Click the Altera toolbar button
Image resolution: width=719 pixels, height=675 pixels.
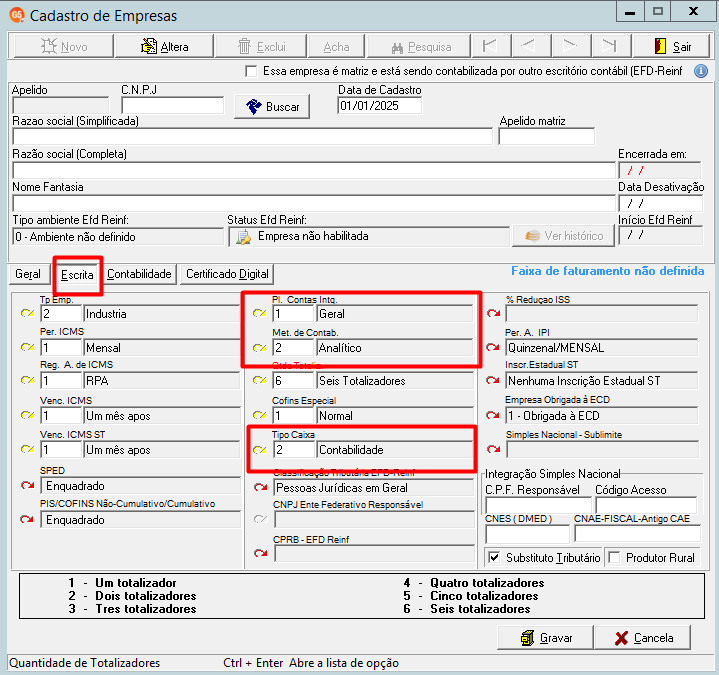pos(165,46)
